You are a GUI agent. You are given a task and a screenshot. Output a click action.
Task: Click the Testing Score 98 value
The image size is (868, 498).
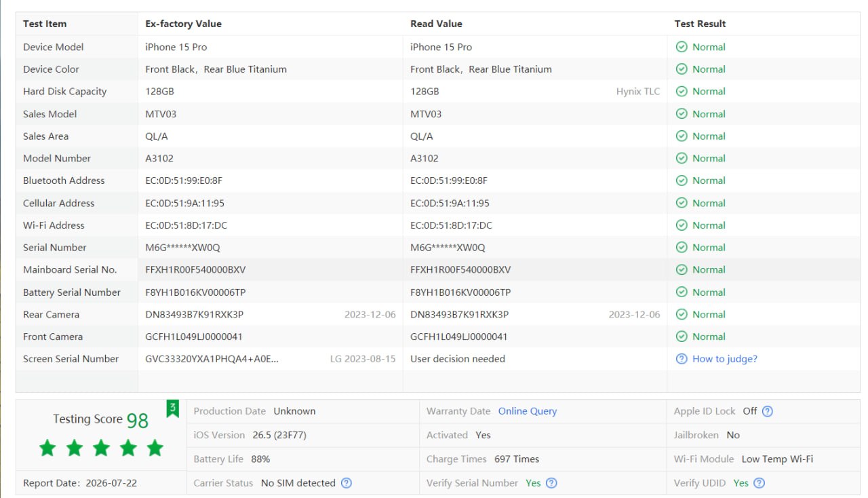(x=138, y=421)
